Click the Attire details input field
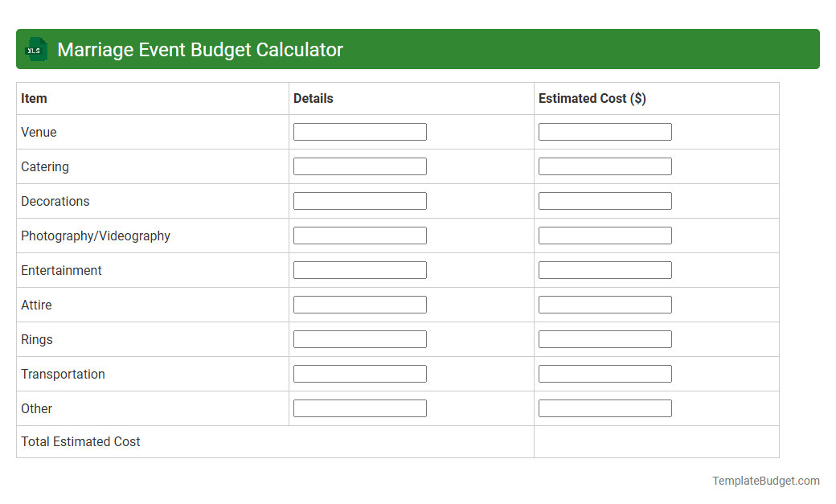 [359, 304]
